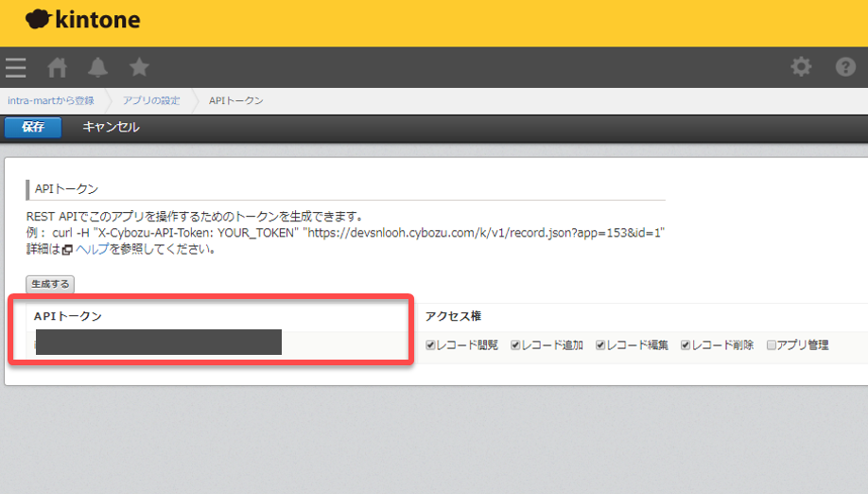The image size is (868, 494).
Task: Click the kintone logo
Action: [83, 19]
